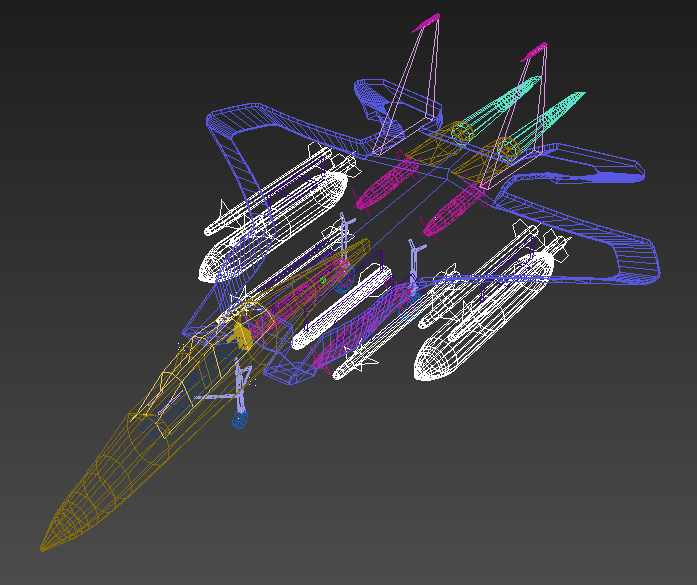Click the yellow nose cone tip
Screen dimensions: 697x585
coord(46,545)
